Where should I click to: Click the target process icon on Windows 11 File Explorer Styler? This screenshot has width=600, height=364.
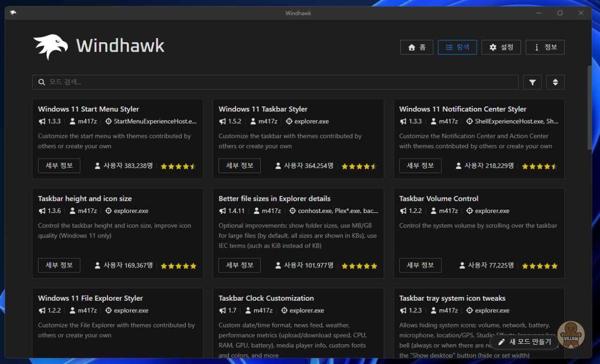click(108, 311)
